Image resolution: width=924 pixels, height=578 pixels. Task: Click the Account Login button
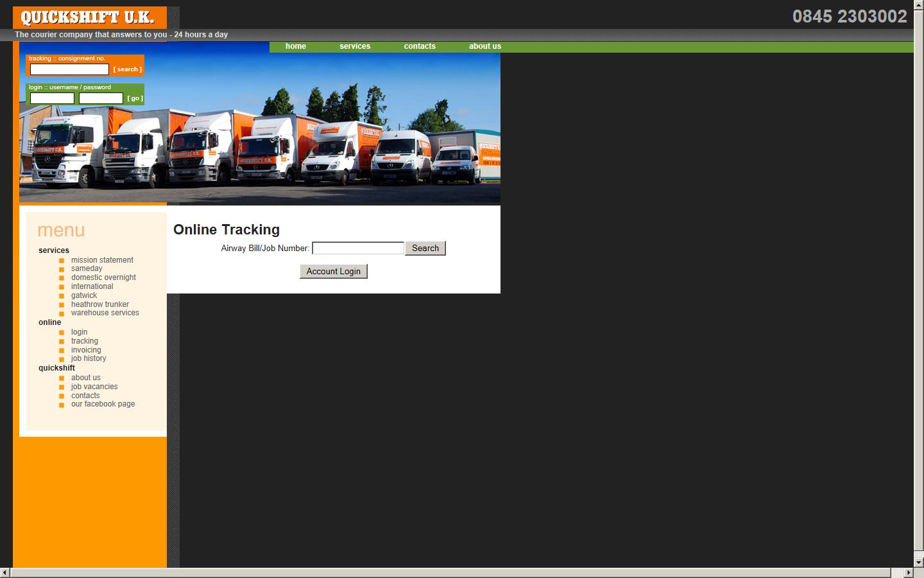pyautogui.click(x=334, y=271)
